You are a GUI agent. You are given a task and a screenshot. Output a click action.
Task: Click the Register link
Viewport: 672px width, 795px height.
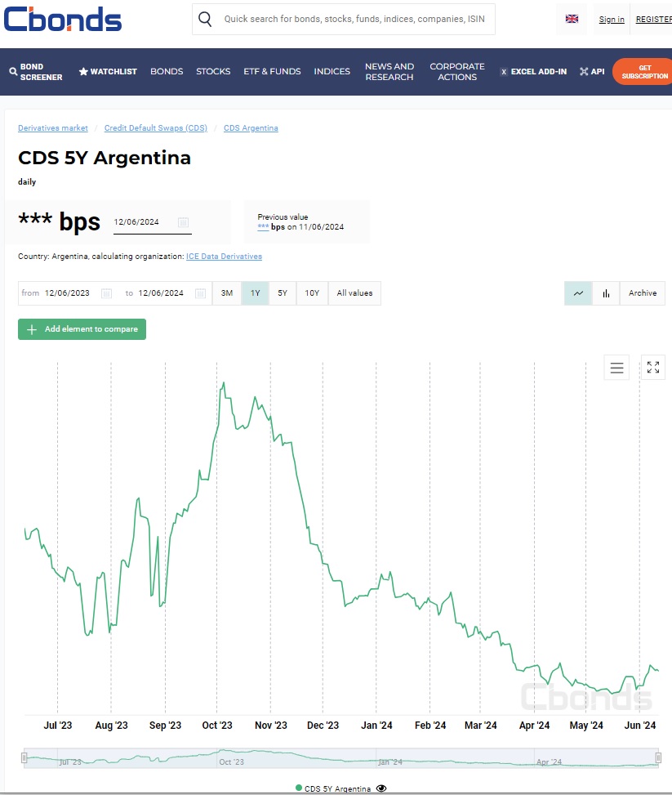[x=654, y=20]
